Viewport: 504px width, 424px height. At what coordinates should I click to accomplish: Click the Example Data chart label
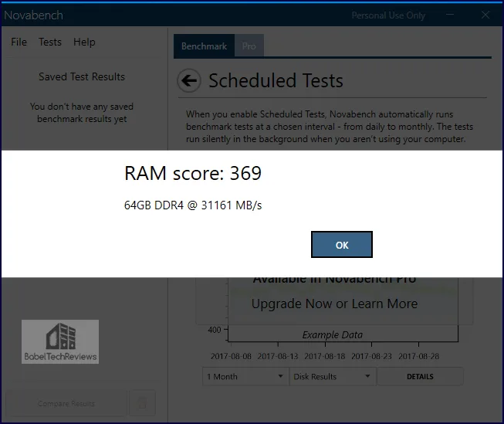click(x=333, y=335)
